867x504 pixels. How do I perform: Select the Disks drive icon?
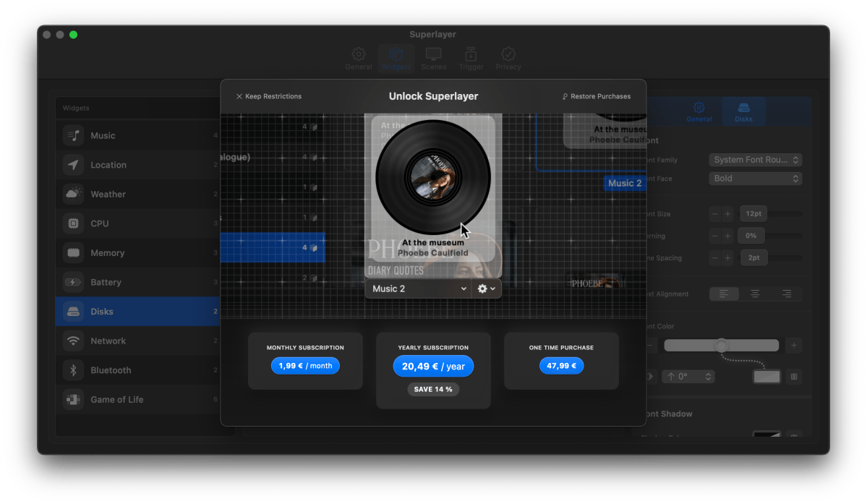(x=73, y=311)
